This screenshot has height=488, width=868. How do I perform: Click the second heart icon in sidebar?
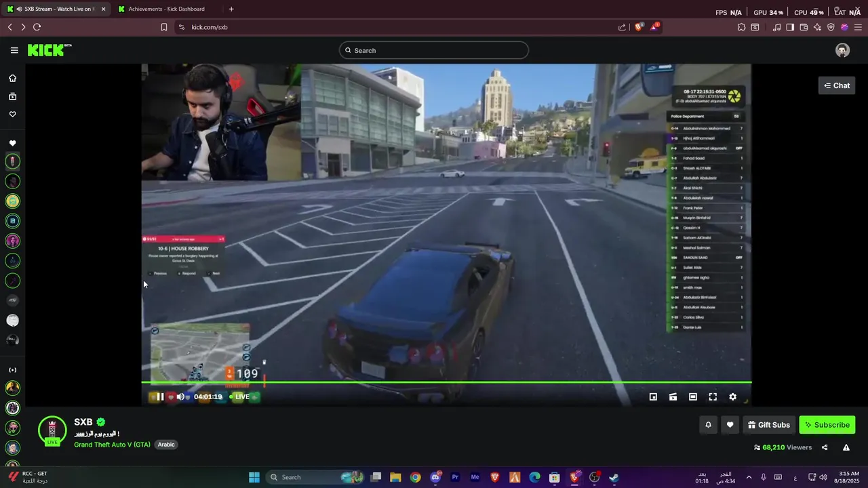[x=12, y=143]
